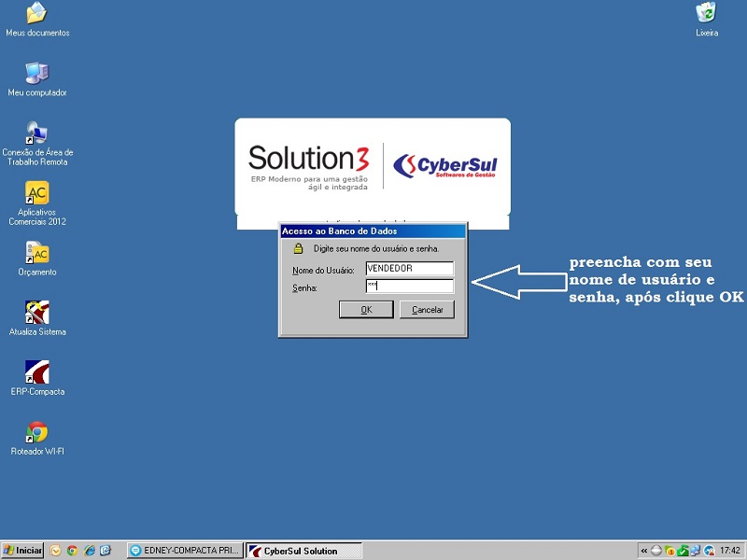Click the Cancelar button
The width and height of the screenshot is (747, 560).
427,310
